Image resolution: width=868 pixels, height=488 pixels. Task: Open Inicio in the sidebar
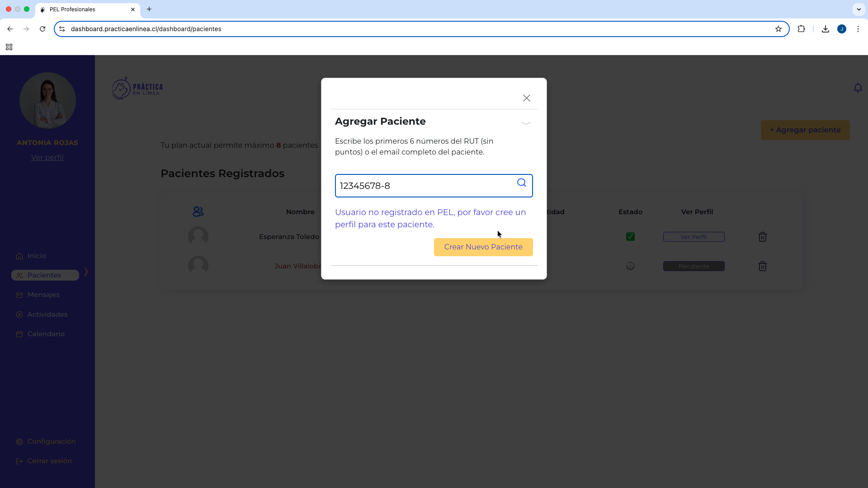[x=36, y=256]
